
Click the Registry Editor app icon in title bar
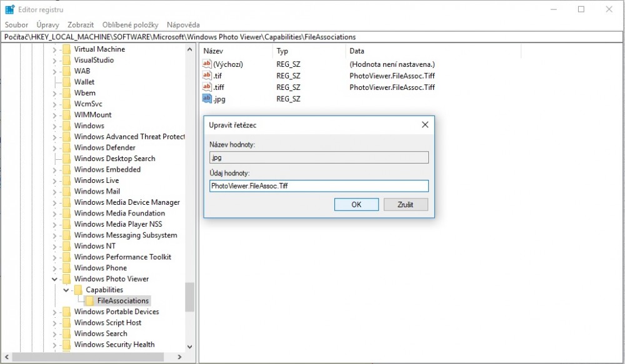[10, 9]
